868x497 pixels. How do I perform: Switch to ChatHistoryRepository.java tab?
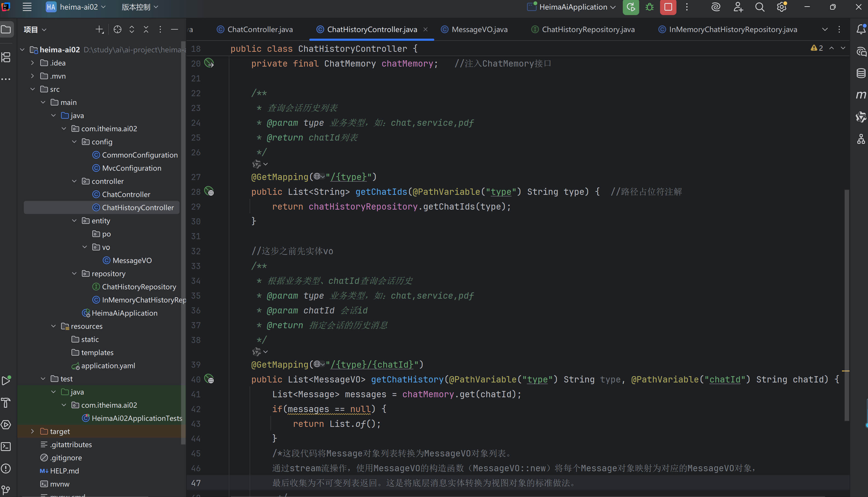click(588, 30)
